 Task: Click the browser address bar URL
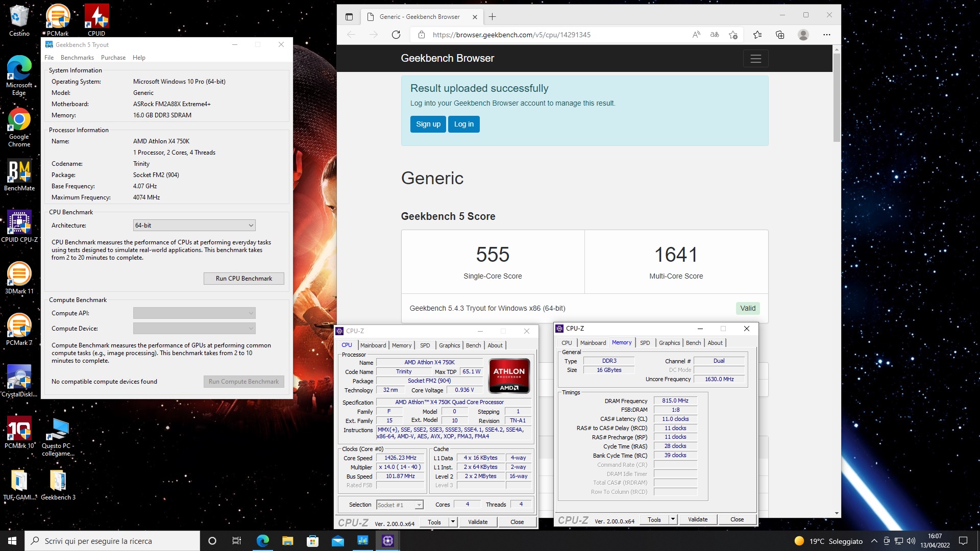511,35
